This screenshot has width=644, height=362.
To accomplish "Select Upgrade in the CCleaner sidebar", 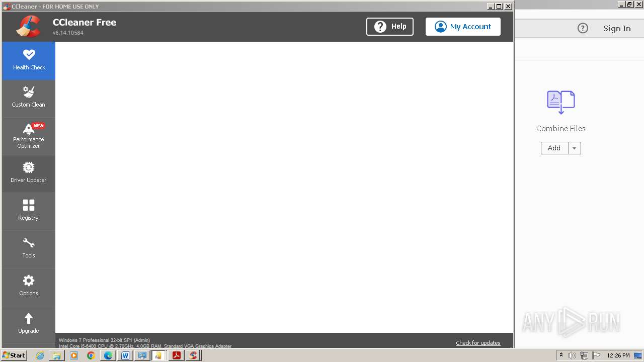I will 29,325.
